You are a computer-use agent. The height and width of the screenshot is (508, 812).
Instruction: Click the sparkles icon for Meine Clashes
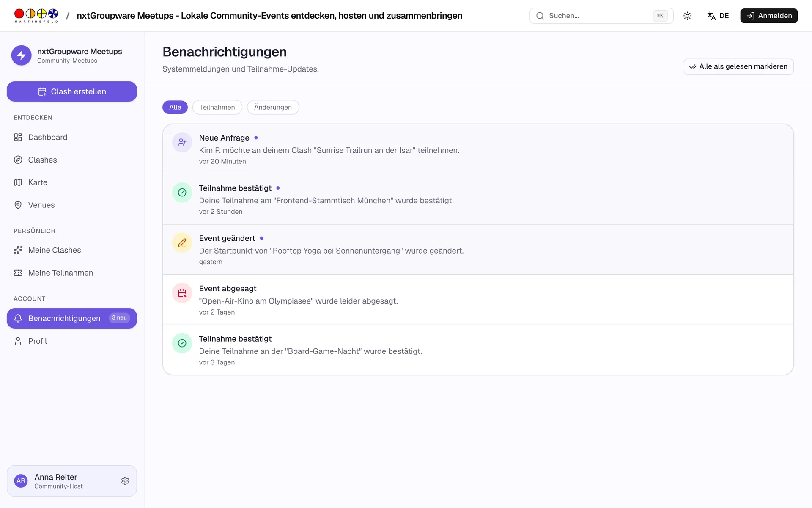click(18, 250)
